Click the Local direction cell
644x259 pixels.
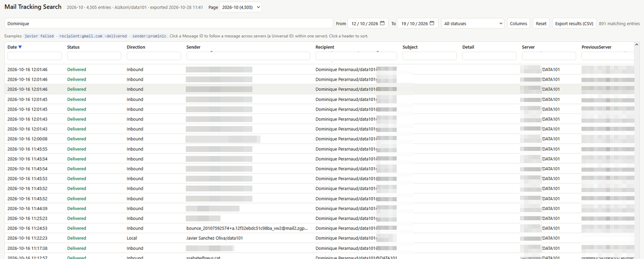(x=132, y=238)
